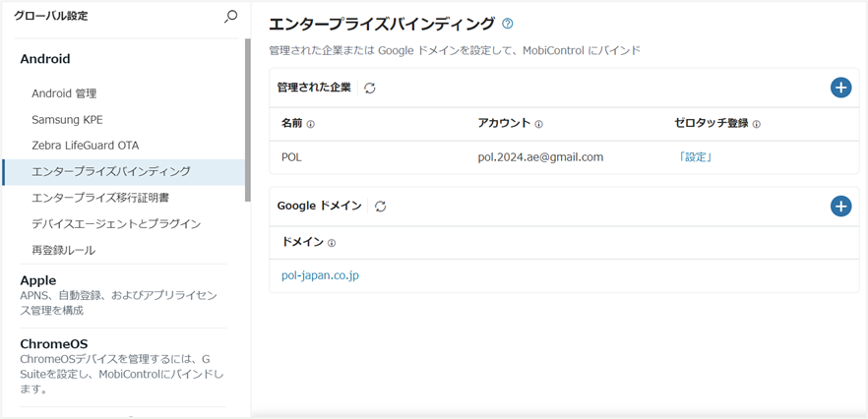The width and height of the screenshot is (868, 419).
Task: Open 再登録ルール settings
Action: pyautogui.click(x=64, y=250)
